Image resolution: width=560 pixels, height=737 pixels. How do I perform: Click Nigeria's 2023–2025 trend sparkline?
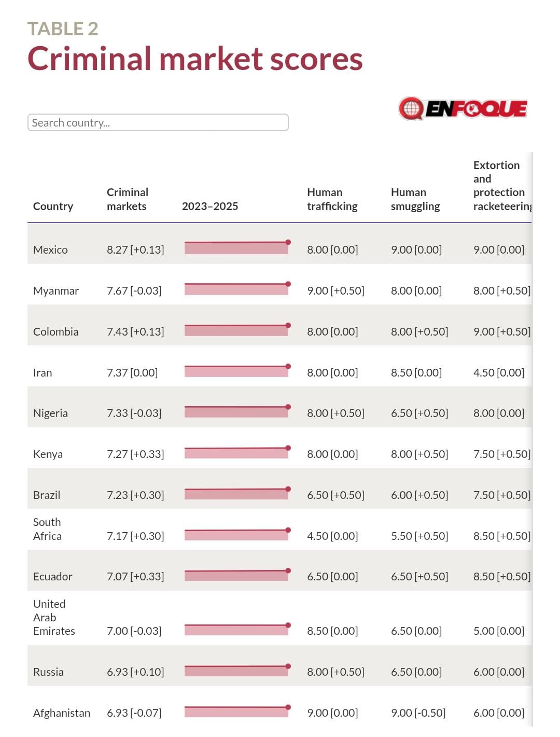pos(236,412)
